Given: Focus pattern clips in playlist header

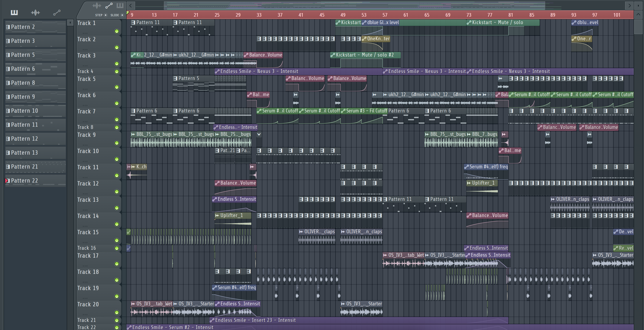Looking at the screenshot, I should 120,5.
